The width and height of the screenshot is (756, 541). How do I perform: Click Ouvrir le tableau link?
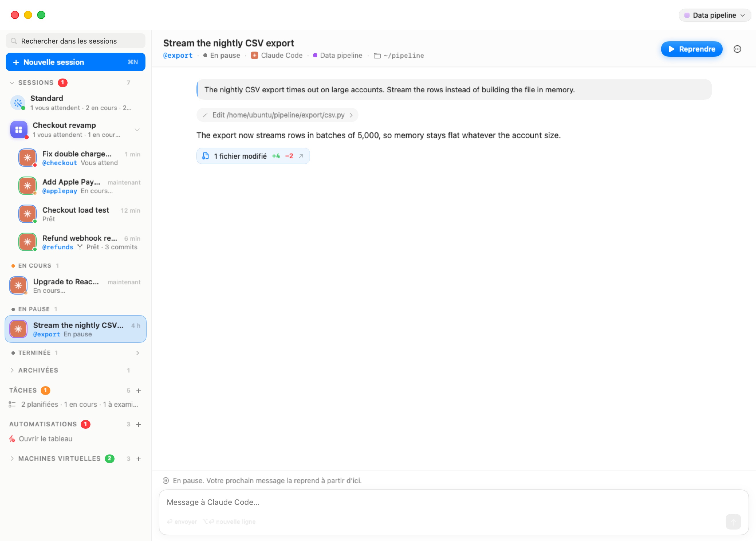click(x=46, y=439)
